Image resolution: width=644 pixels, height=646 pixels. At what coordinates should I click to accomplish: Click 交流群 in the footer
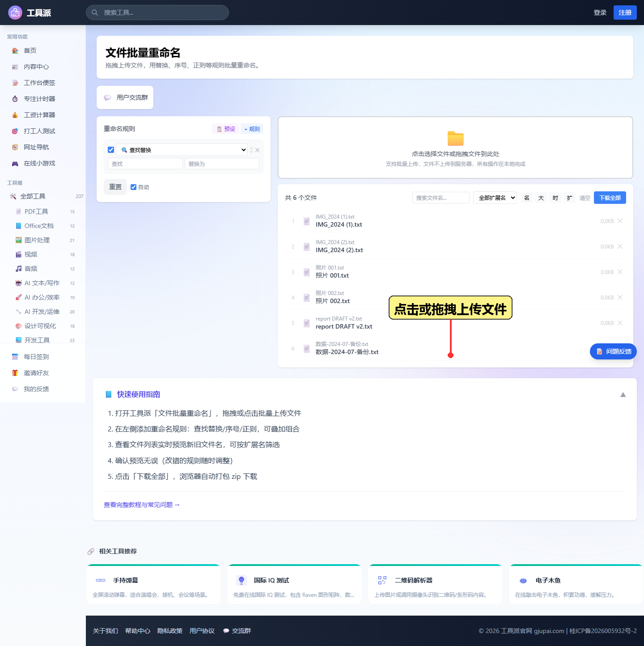pos(237,631)
